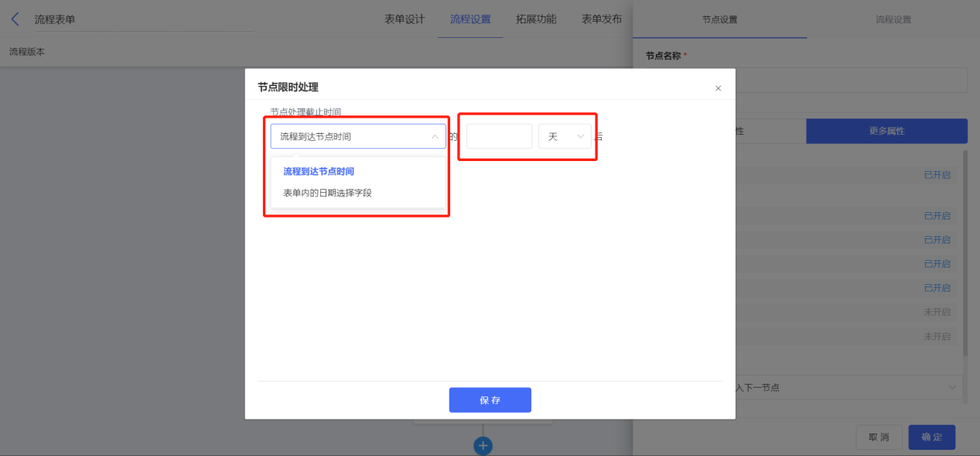Click the back arrow beside 流程表单
980x456 pixels.
pos(15,19)
